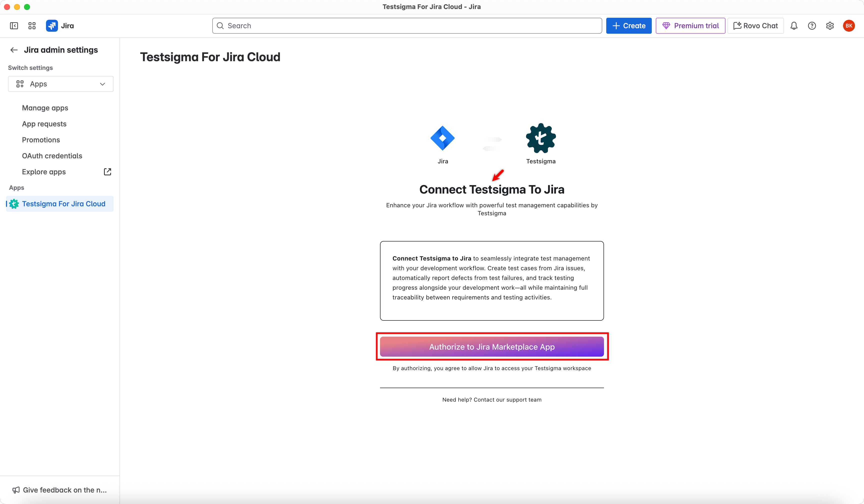This screenshot has width=864, height=504.
Task: Collapse the left navigation sidebar
Action: 14,25
